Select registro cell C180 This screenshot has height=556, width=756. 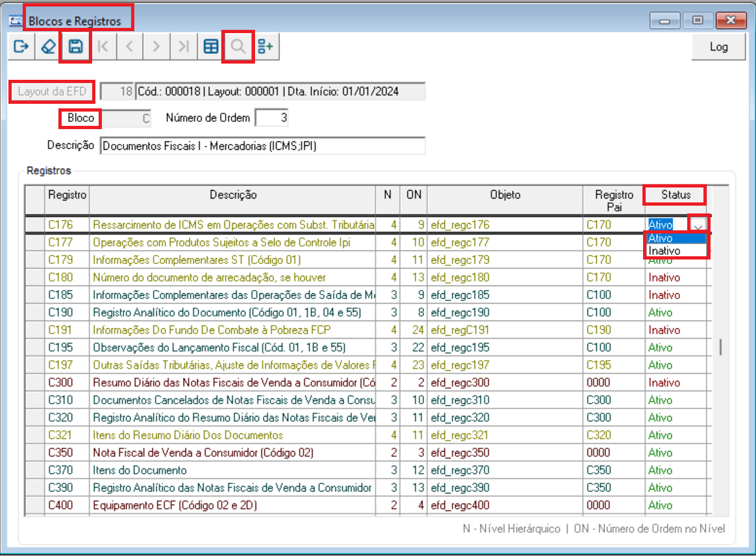coord(67,278)
